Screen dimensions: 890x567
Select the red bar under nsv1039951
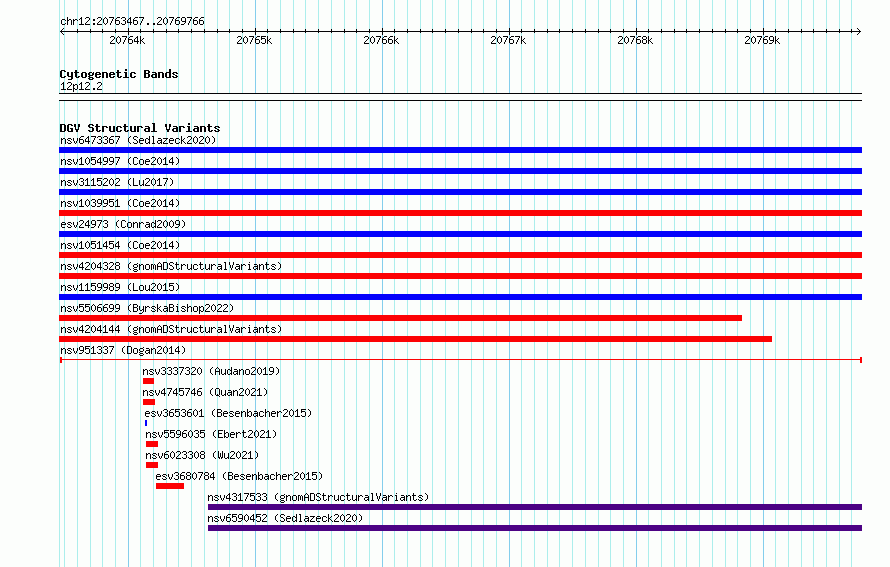click(460, 213)
